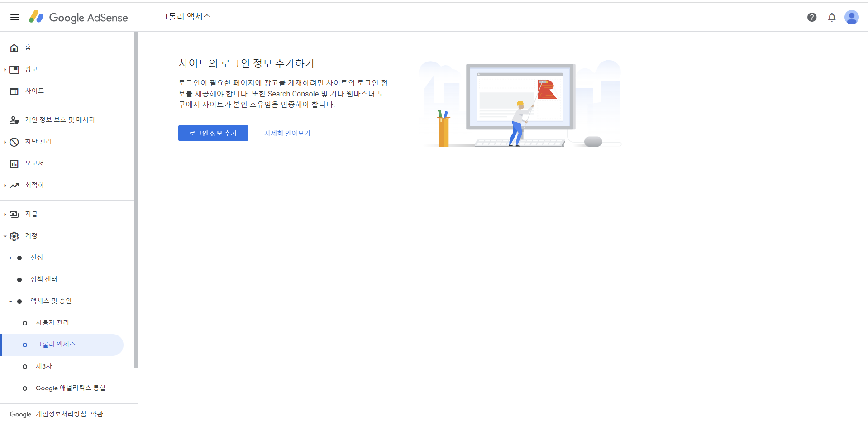868x426 pixels.
Task: Click 차단 관리 label in the sidebar
Action: click(x=38, y=142)
